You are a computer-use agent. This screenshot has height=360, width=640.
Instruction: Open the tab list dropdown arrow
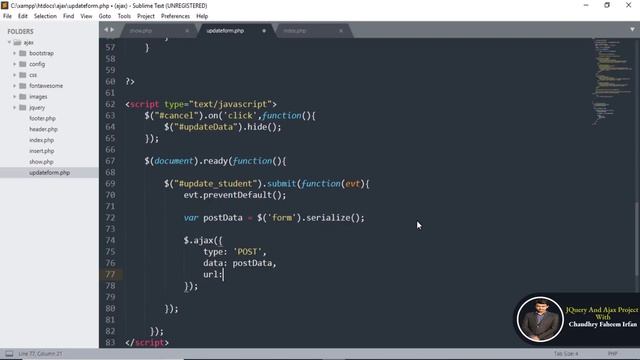point(632,29)
